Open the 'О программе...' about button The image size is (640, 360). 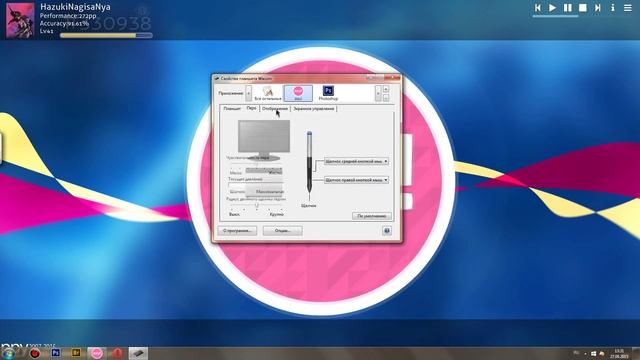(x=237, y=231)
